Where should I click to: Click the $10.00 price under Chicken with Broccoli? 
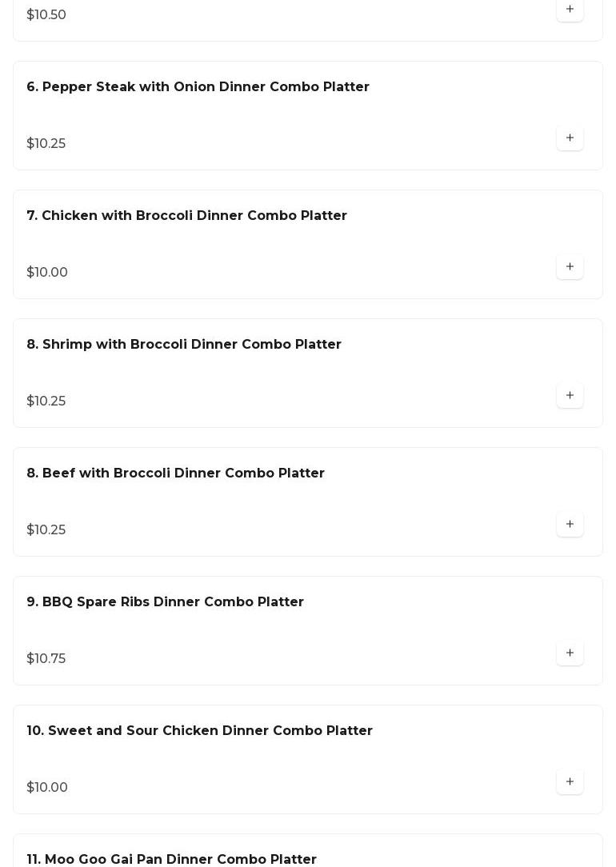pyautogui.click(x=47, y=272)
